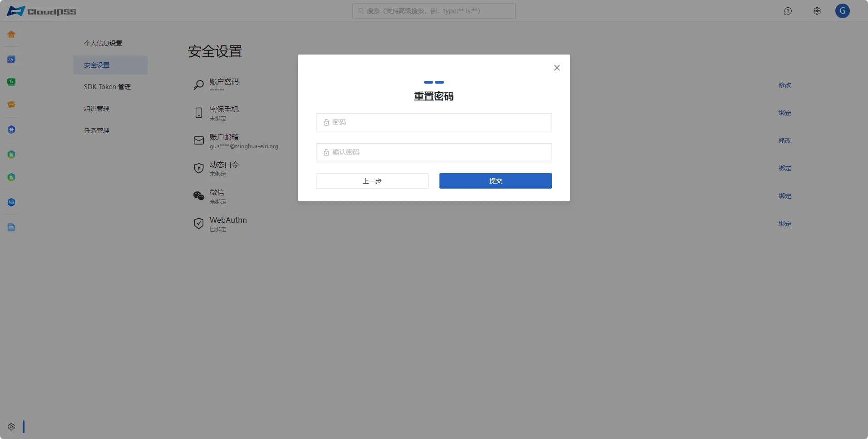Focus the 密码 password field
The width and height of the screenshot is (868, 439).
(434, 122)
